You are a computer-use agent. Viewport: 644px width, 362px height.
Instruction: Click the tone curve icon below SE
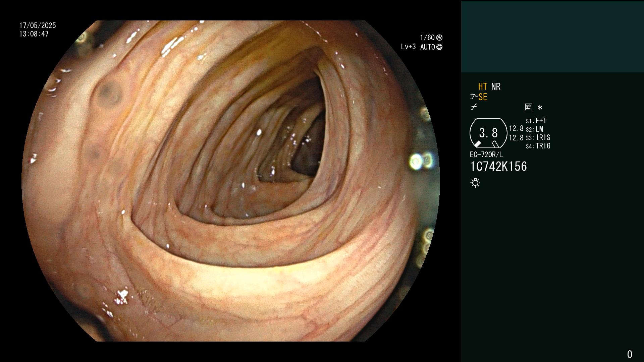tap(474, 107)
